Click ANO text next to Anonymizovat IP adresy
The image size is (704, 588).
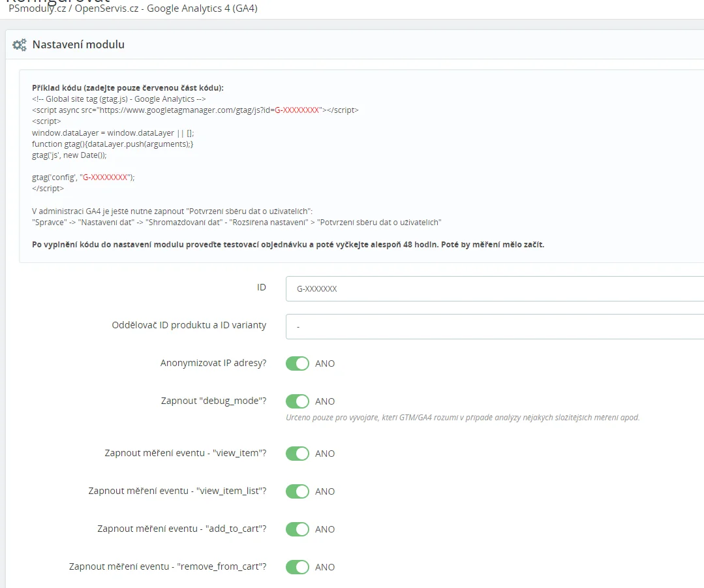[325, 364]
